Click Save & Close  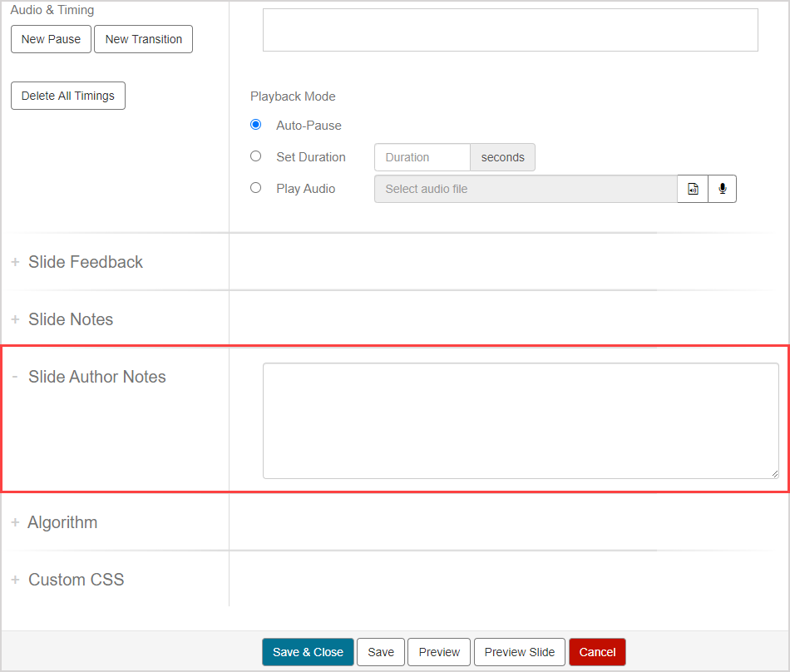tap(308, 652)
